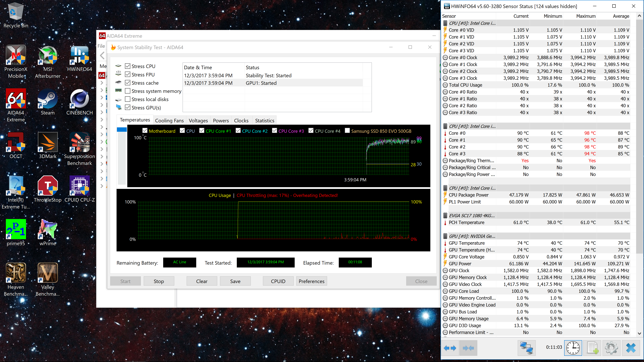Open ThrottleStop desktop shortcut

pyautogui.click(x=47, y=189)
